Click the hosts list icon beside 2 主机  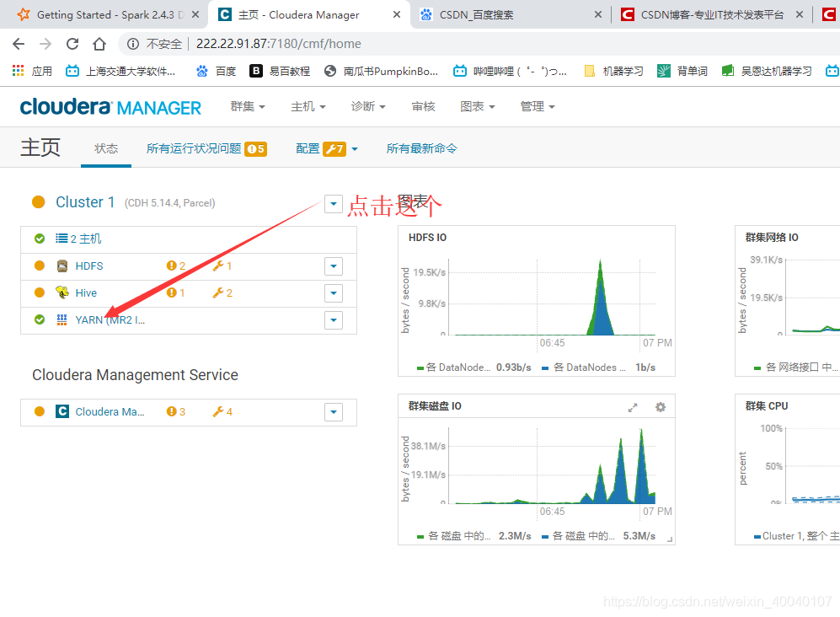point(62,239)
